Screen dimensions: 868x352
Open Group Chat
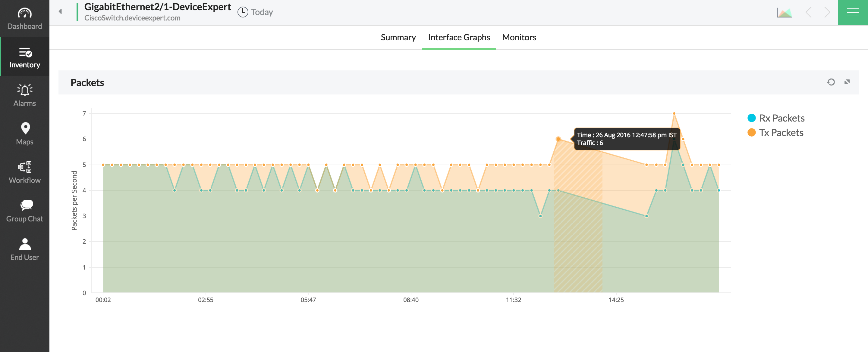click(25, 211)
